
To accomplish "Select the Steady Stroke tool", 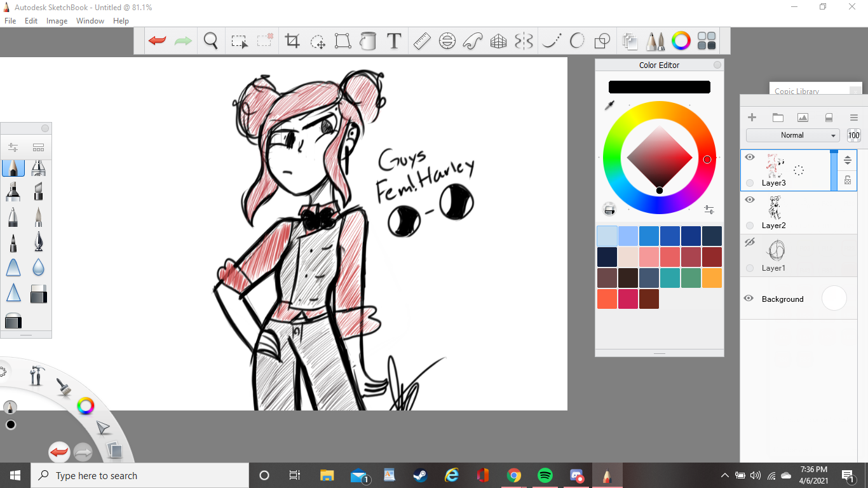I will click(x=552, y=41).
